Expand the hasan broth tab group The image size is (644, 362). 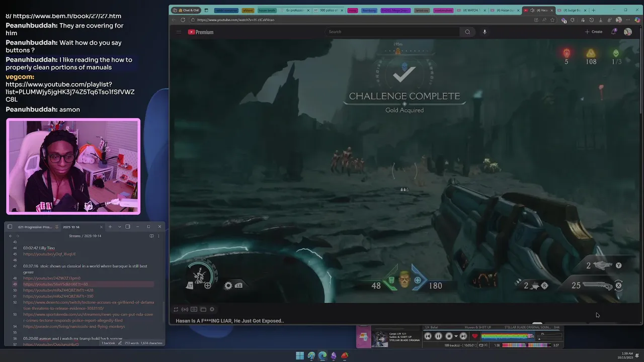(267, 10)
